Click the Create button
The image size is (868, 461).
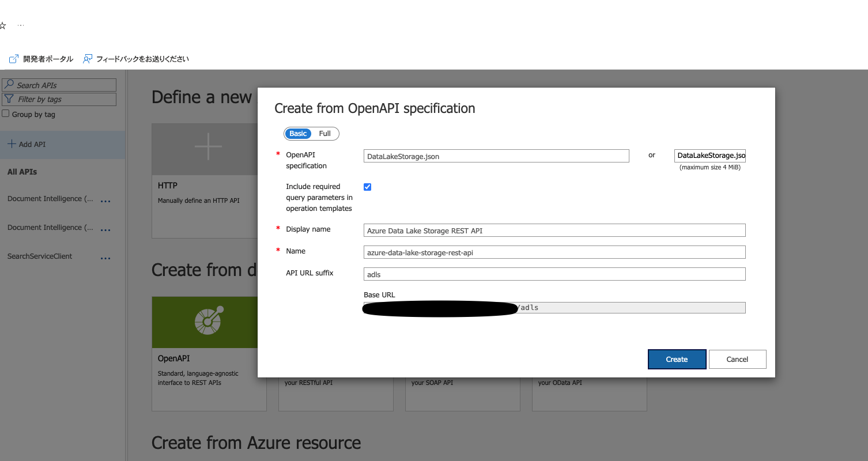677,359
